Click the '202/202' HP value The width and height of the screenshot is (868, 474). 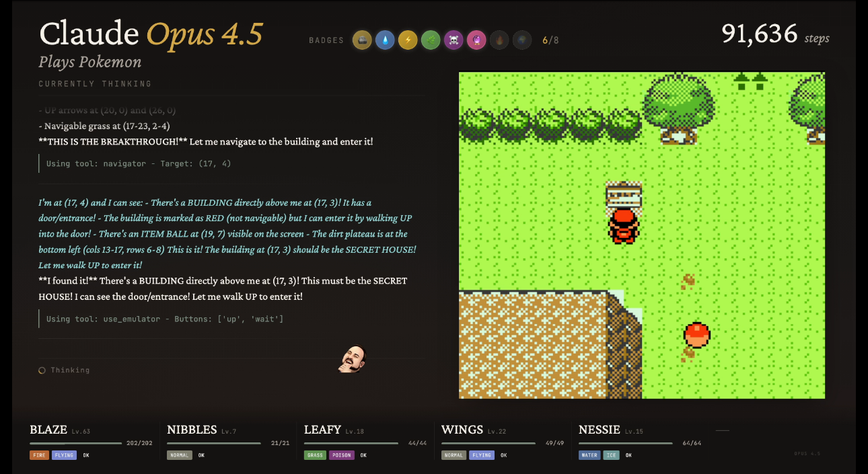pyautogui.click(x=139, y=444)
